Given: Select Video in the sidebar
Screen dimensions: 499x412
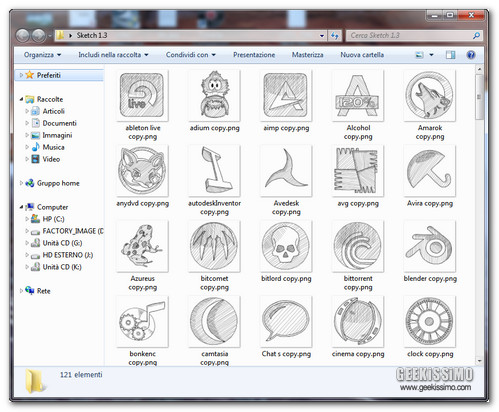Looking at the screenshot, I should (51, 159).
